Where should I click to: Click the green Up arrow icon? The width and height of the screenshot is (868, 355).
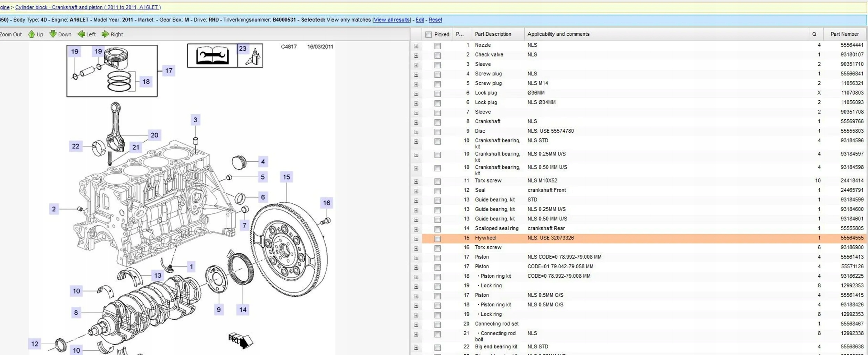click(32, 34)
